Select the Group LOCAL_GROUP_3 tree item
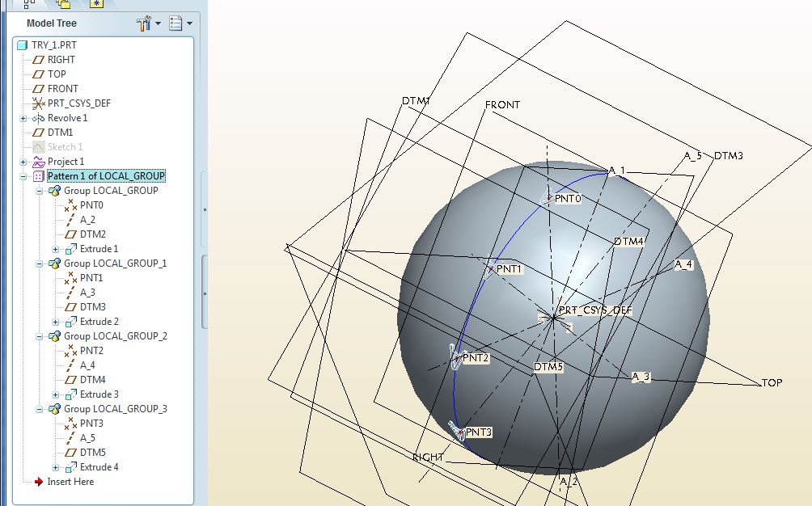The image size is (812, 506). [116, 409]
